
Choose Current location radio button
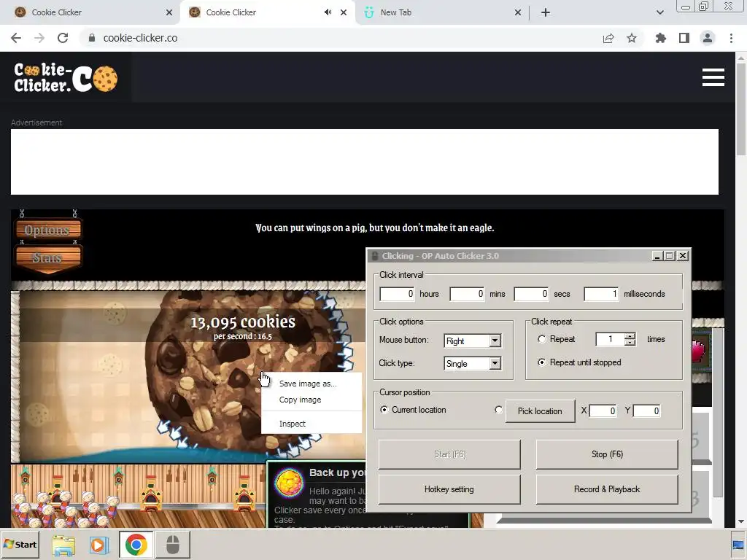point(384,410)
